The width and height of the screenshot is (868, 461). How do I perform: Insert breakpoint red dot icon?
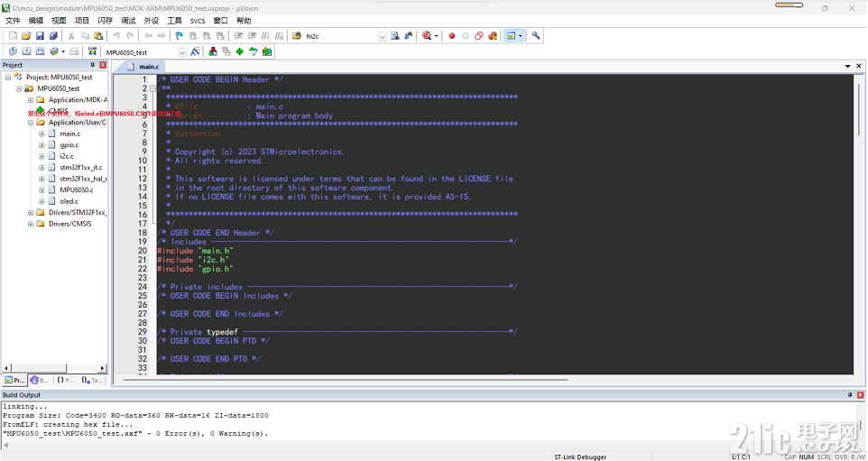(452, 36)
